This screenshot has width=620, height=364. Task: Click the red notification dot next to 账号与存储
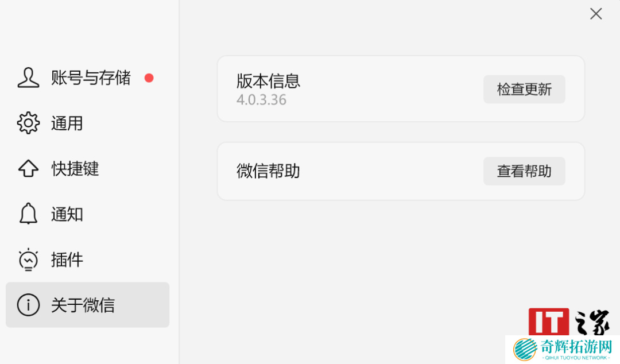(x=149, y=78)
